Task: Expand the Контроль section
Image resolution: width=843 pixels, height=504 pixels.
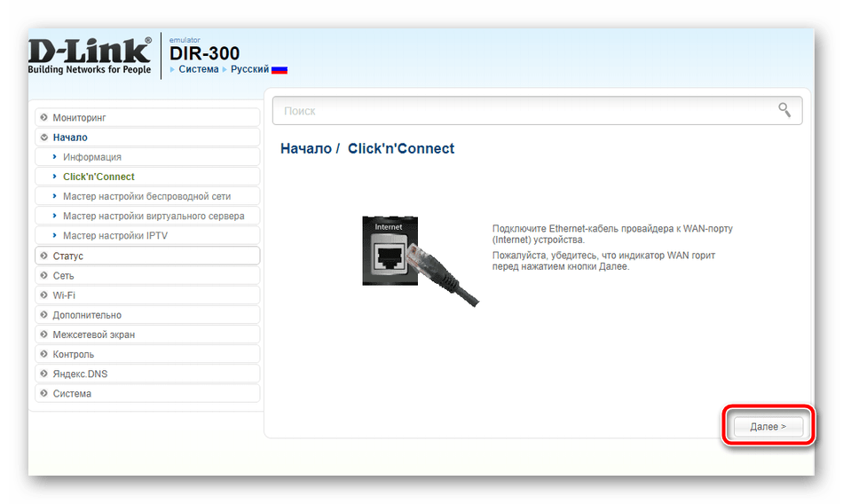Action: pos(147,354)
